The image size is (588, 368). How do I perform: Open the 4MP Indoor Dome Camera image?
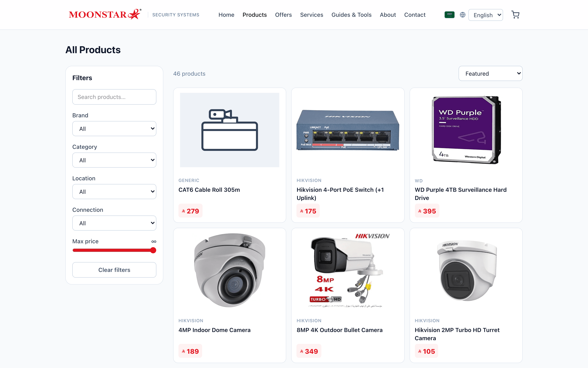(229, 270)
